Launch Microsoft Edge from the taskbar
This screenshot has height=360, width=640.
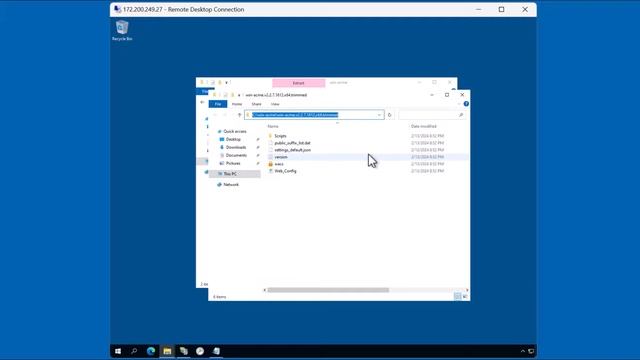point(151,351)
